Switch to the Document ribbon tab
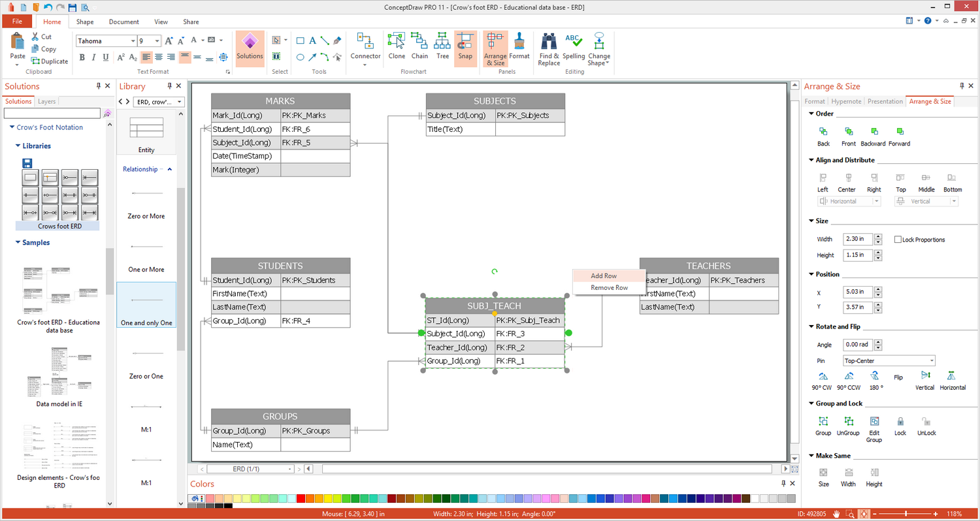This screenshot has height=521, width=980. tap(124, 22)
